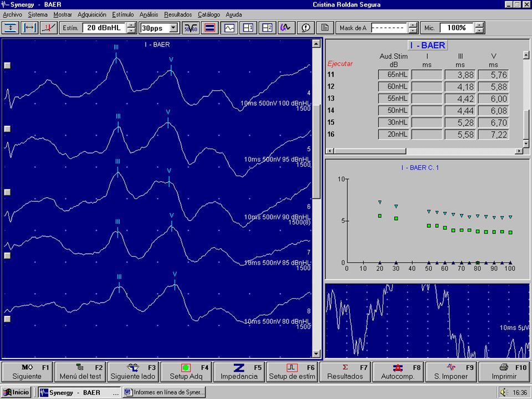The width and height of the screenshot is (532, 399).
Task: Click the 16:36 clock in system tray
Action: (x=519, y=392)
